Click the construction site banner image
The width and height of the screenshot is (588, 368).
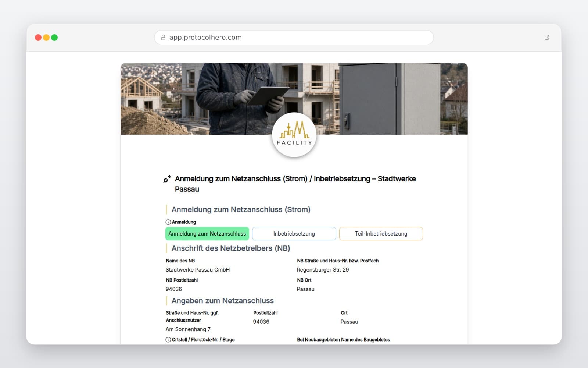pos(294,99)
